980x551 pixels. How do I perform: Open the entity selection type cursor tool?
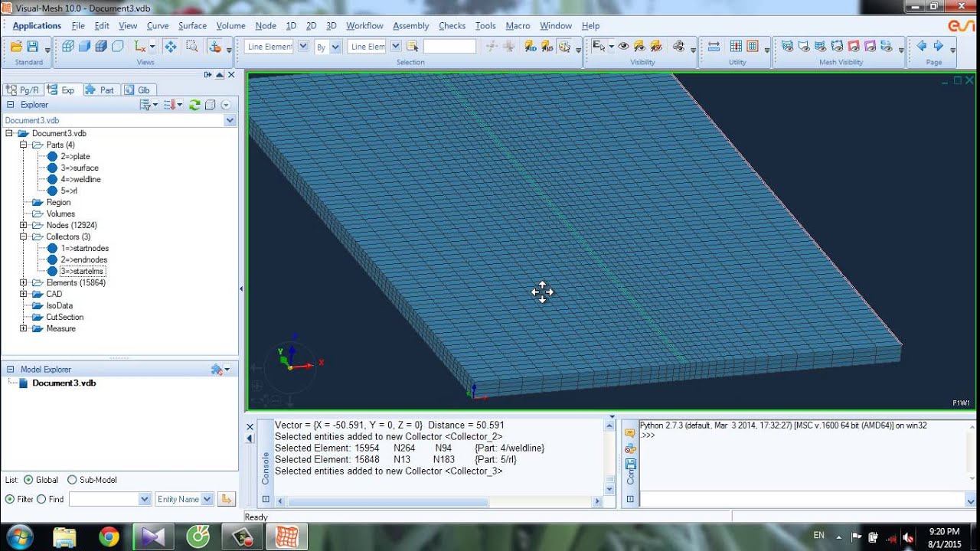click(x=600, y=47)
